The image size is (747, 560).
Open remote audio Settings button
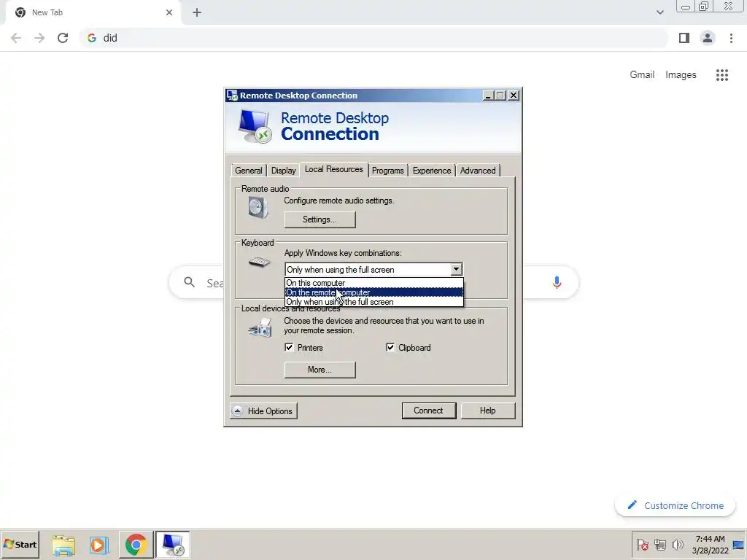coord(320,219)
